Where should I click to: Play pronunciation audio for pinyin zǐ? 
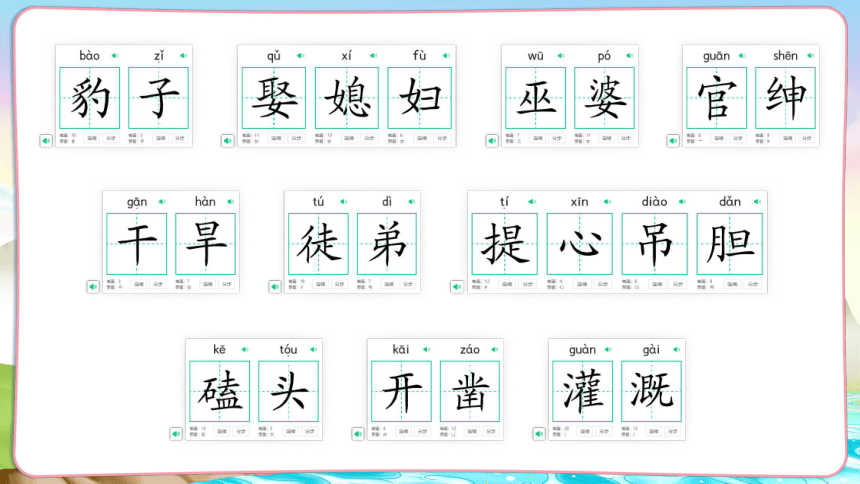click(x=184, y=55)
